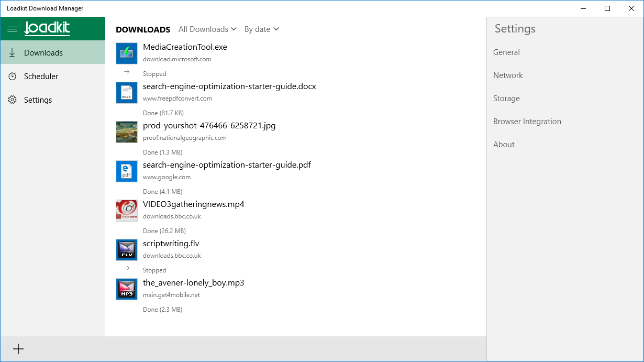Select the About settings entry
Image resolution: width=644 pixels, height=362 pixels.
pos(504,145)
